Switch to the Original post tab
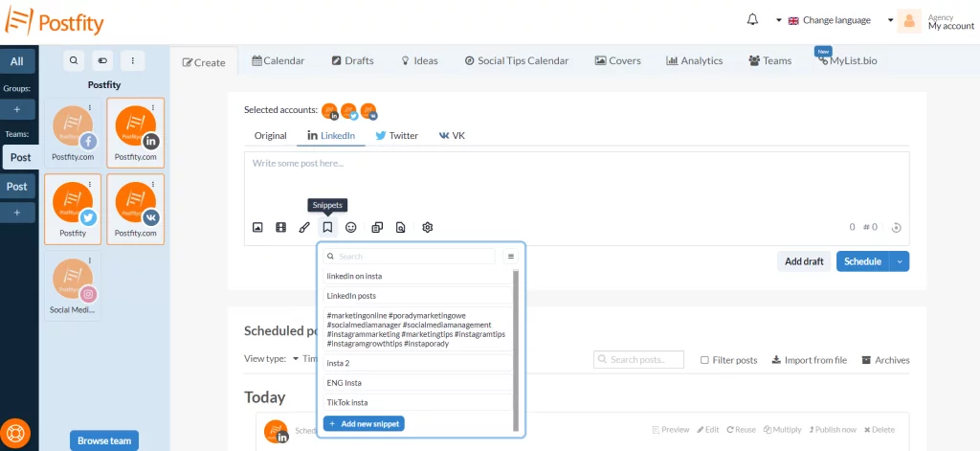The image size is (980, 451). 271,135
